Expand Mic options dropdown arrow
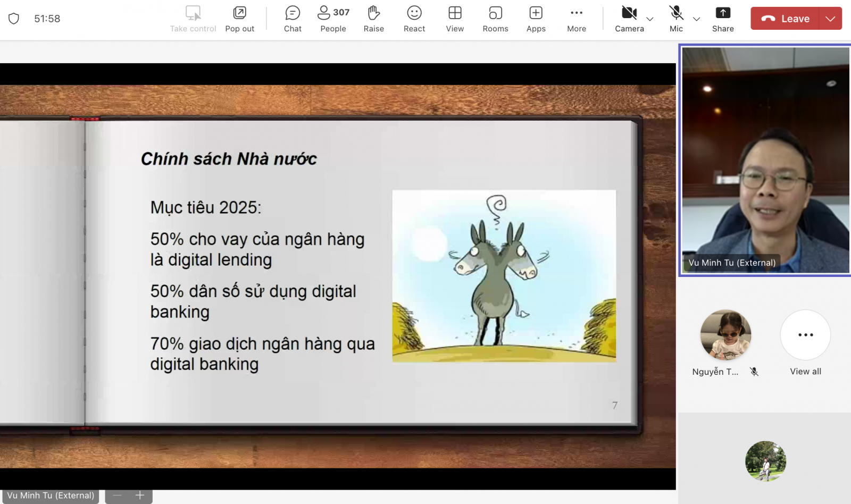 (696, 19)
